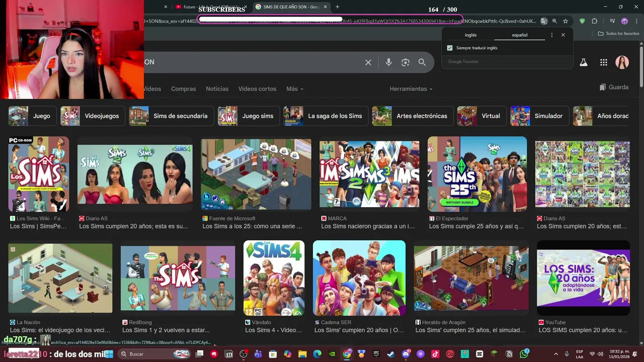Select the Juego filter chip
The height and width of the screenshot is (362, 644).
pyautogui.click(x=32, y=116)
